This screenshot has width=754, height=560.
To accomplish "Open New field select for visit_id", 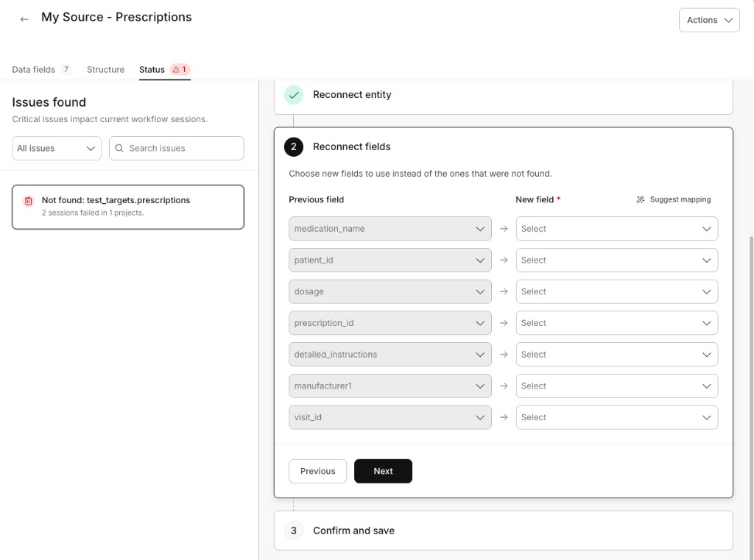I will (x=616, y=418).
